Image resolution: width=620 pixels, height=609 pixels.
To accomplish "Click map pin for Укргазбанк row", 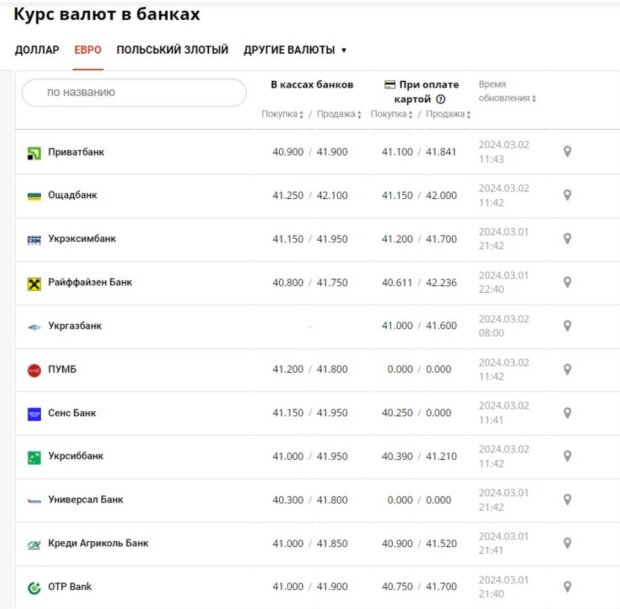I will (x=567, y=326).
